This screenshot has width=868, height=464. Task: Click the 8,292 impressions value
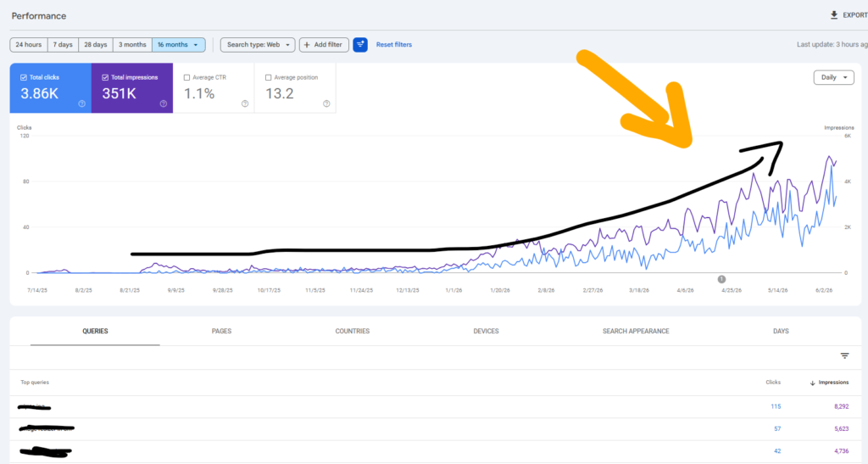point(842,406)
